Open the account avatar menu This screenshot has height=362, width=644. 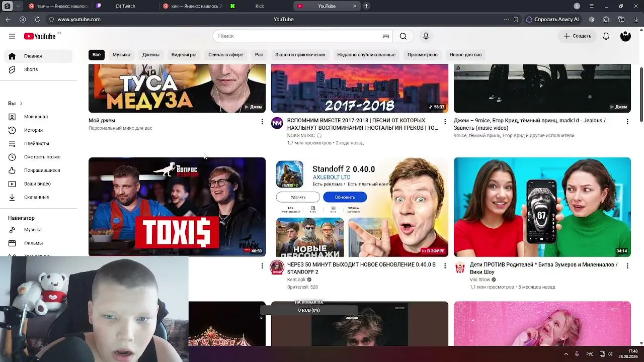point(625,36)
